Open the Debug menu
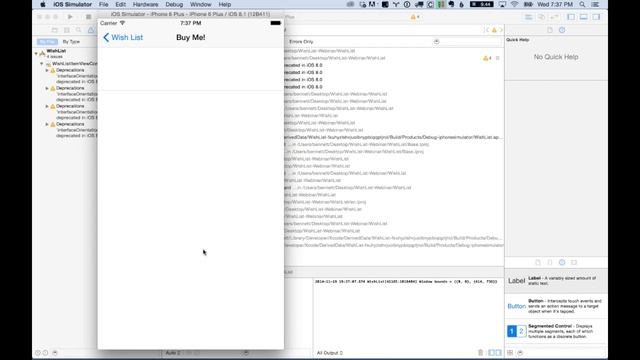 point(174,4)
